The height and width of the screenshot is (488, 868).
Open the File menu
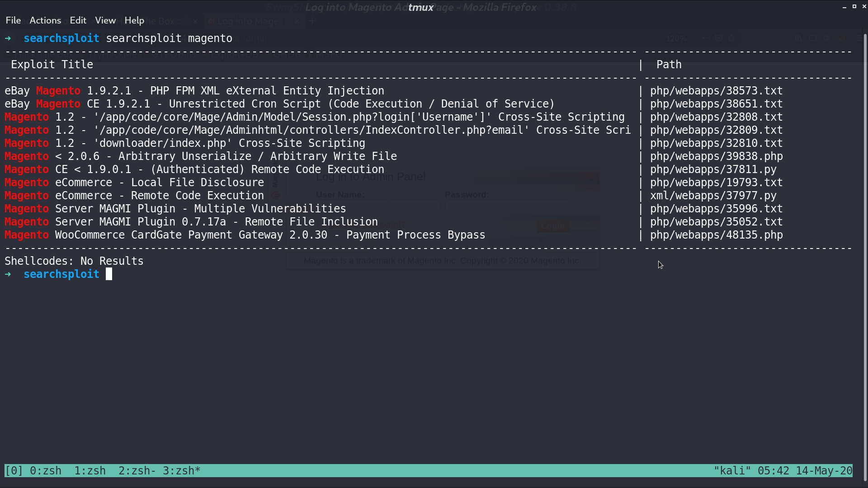(13, 20)
